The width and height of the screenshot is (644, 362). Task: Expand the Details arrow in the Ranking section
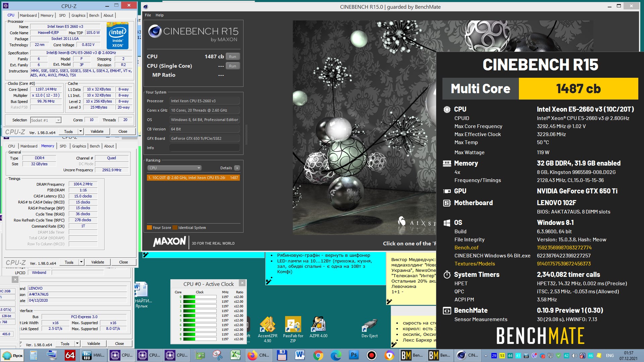(237, 168)
